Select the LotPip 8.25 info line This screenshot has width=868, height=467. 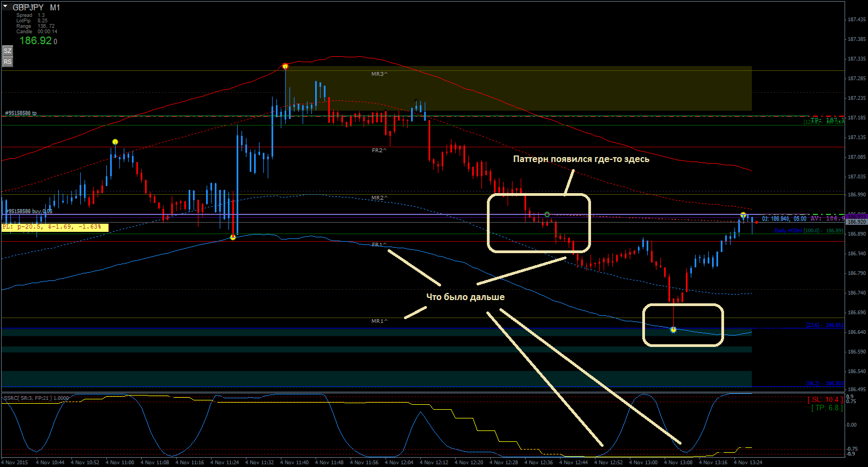[32, 21]
